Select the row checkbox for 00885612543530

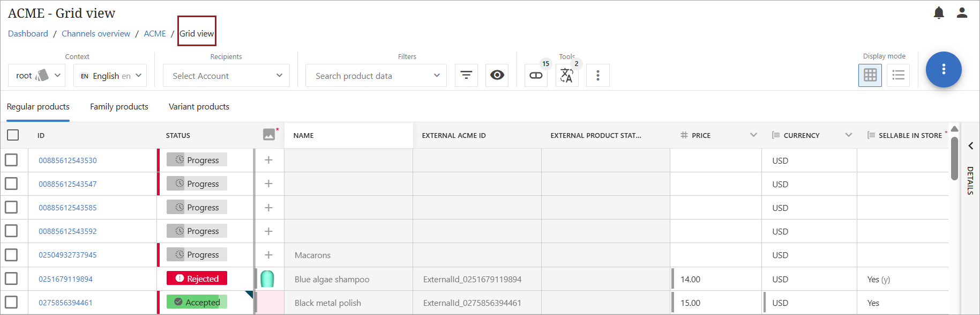(11, 160)
